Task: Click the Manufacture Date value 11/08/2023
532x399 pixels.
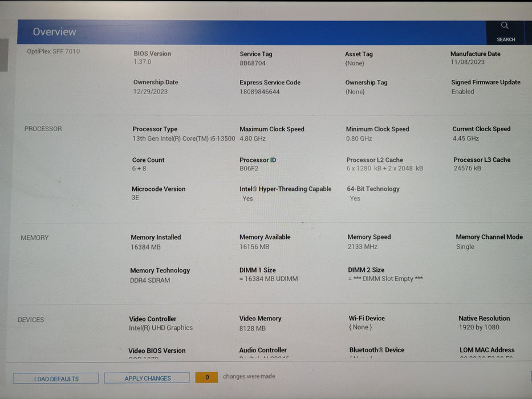Action: pyautogui.click(x=468, y=62)
